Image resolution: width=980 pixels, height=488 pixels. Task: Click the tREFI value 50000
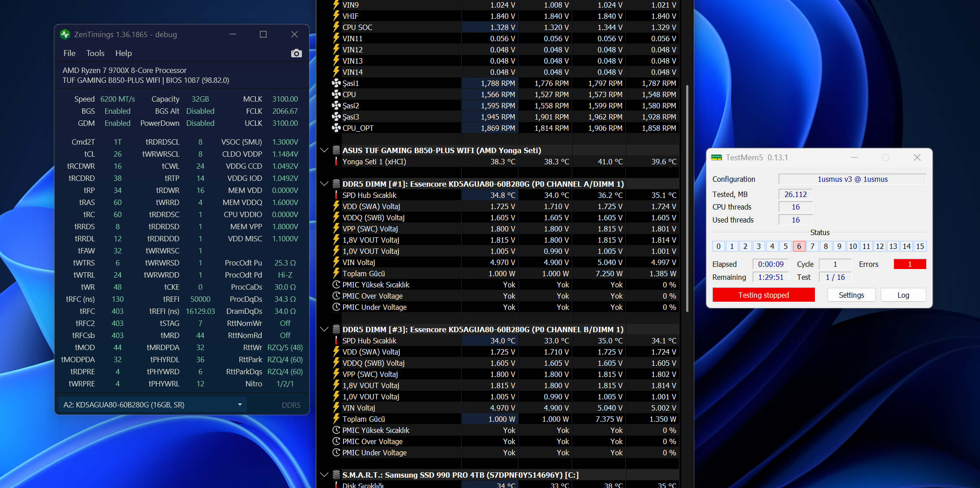point(200,299)
